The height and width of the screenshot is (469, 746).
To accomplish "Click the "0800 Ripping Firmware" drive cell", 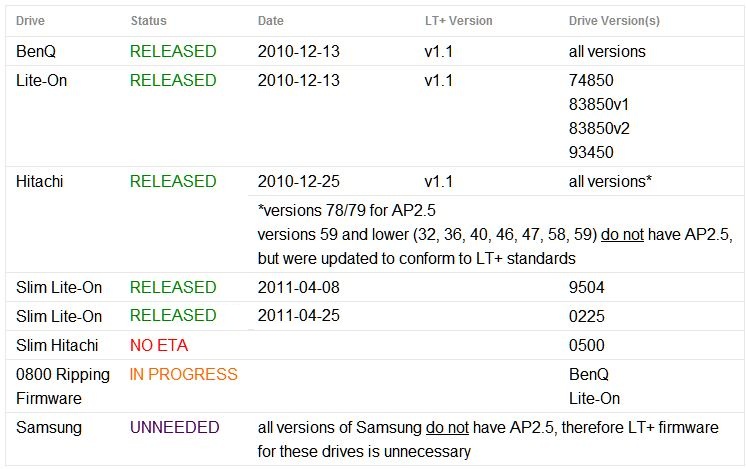I will tap(62, 386).
